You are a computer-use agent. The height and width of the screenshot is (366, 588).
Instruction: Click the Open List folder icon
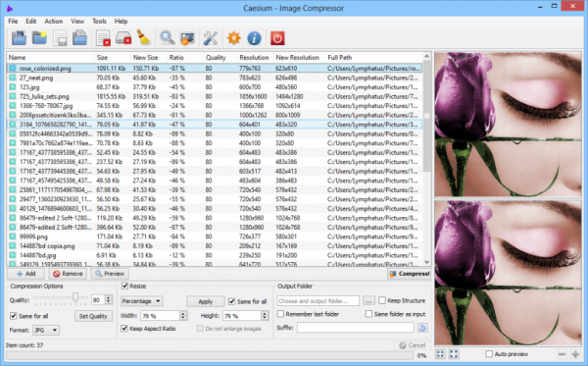pyautogui.click(x=80, y=38)
